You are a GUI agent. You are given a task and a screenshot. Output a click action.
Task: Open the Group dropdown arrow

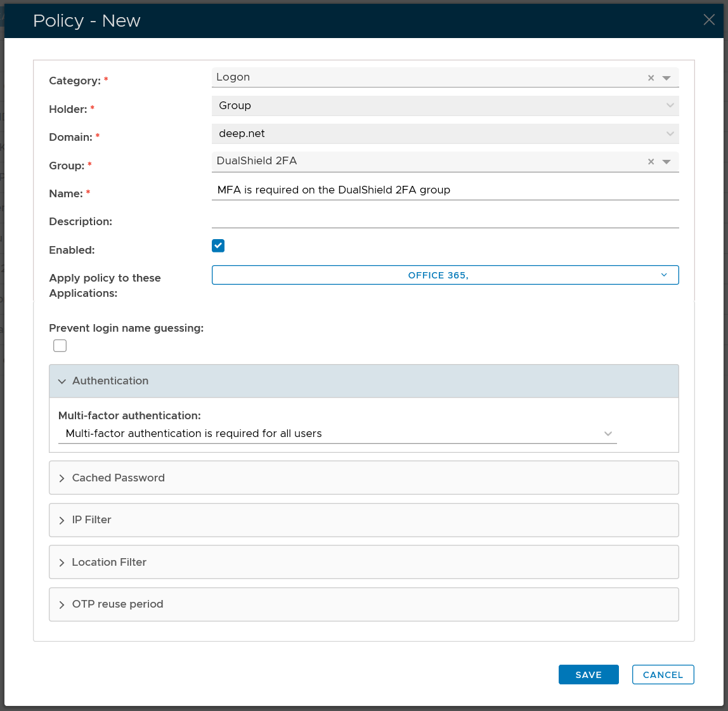tap(666, 162)
